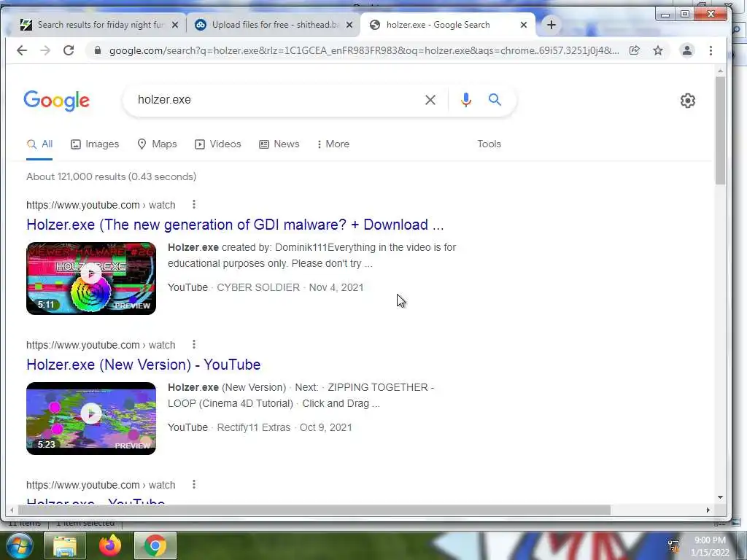Open options dots for the New Version result

point(194,344)
